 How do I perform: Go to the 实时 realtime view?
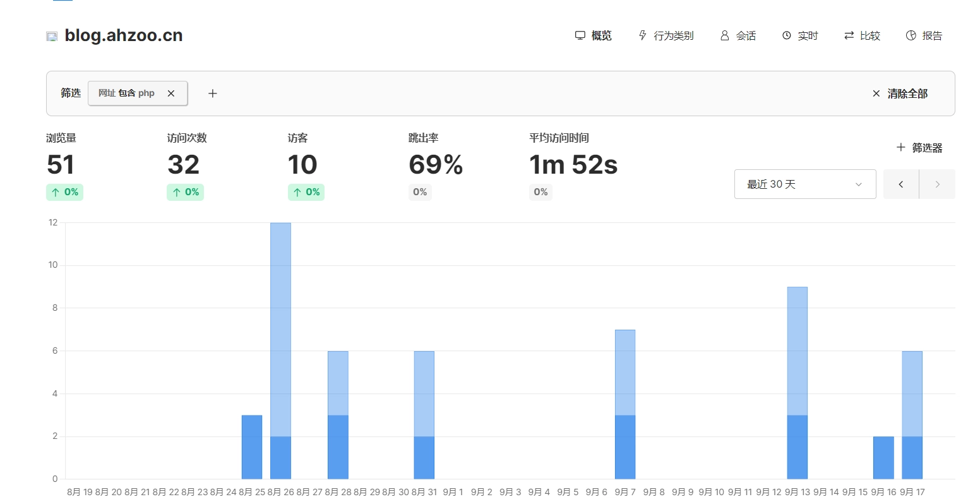[800, 36]
